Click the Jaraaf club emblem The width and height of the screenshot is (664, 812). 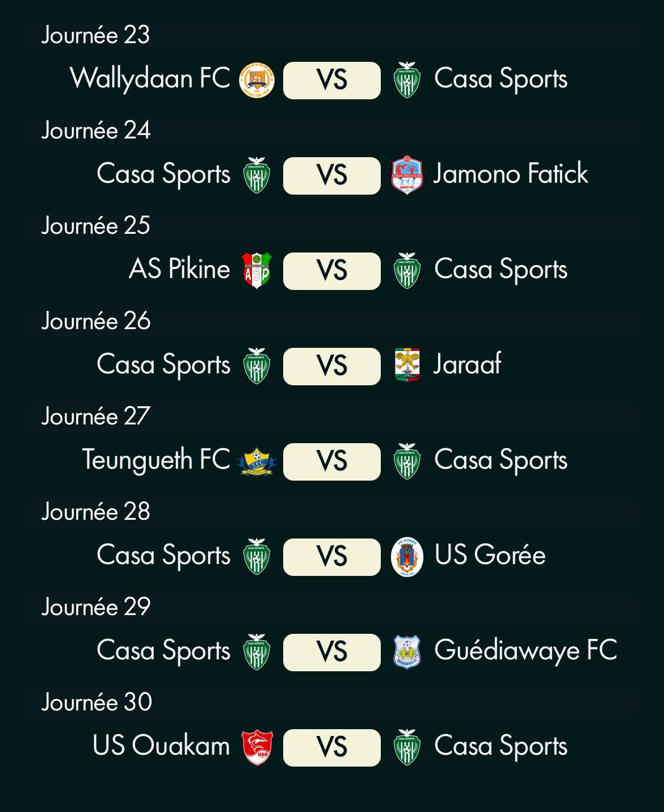pyautogui.click(x=407, y=365)
